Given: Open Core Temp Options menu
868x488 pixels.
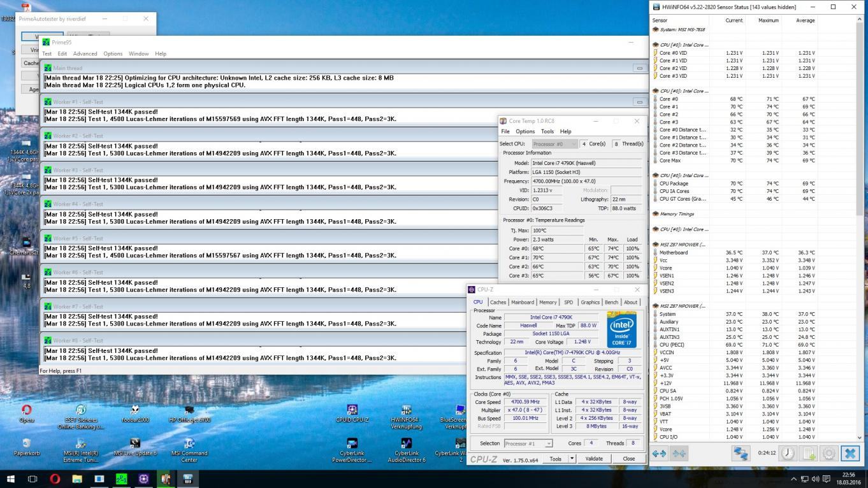Looking at the screenshot, I should (x=525, y=131).
